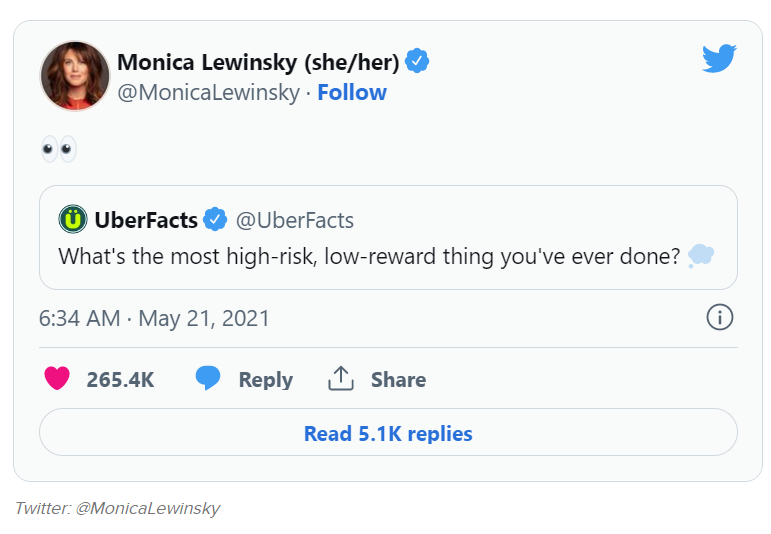Click the 6:34 AM May 21, 2021 timestamp
Image resolution: width=771 pixels, height=534 pixels.
(154, 319)
